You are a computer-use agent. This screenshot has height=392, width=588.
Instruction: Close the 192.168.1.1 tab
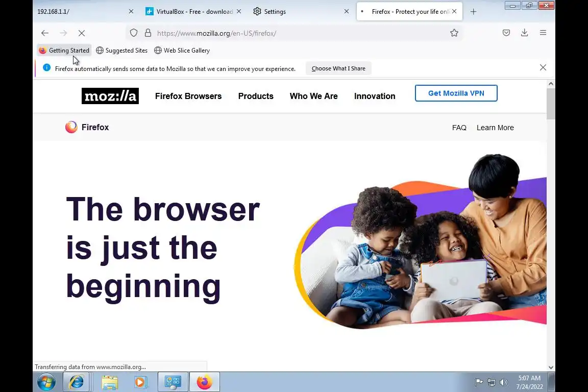[131, 12]
